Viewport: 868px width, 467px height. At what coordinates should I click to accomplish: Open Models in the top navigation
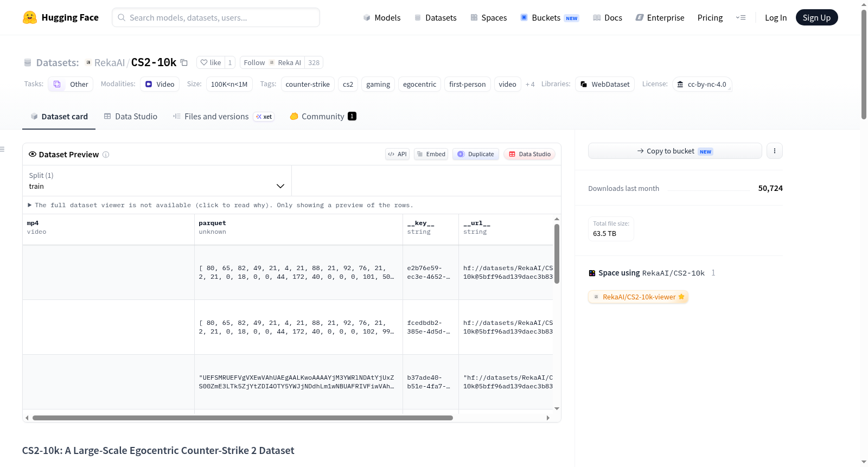point(382,17)
